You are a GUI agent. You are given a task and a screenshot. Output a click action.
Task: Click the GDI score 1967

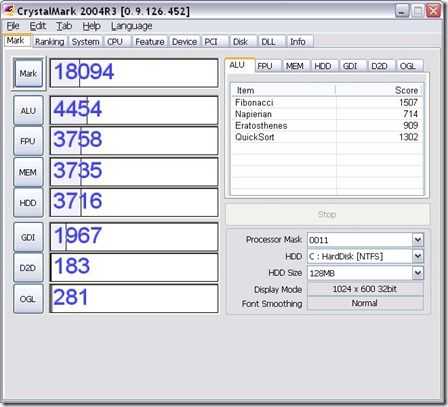click(x=78, y=236)
